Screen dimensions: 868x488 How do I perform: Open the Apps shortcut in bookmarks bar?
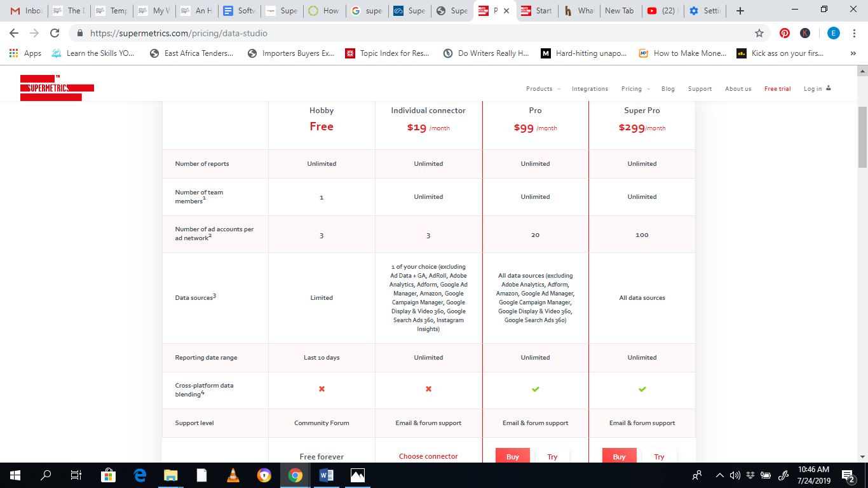26,53
